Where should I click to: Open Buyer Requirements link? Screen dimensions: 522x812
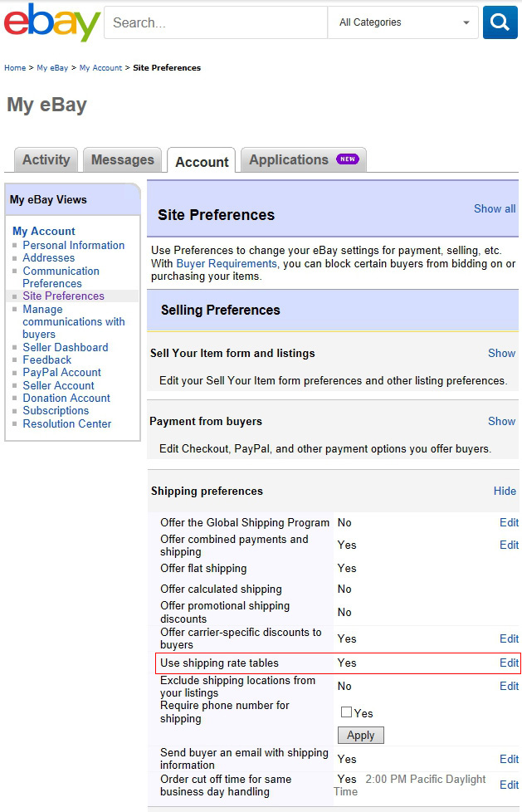(227, 263)
